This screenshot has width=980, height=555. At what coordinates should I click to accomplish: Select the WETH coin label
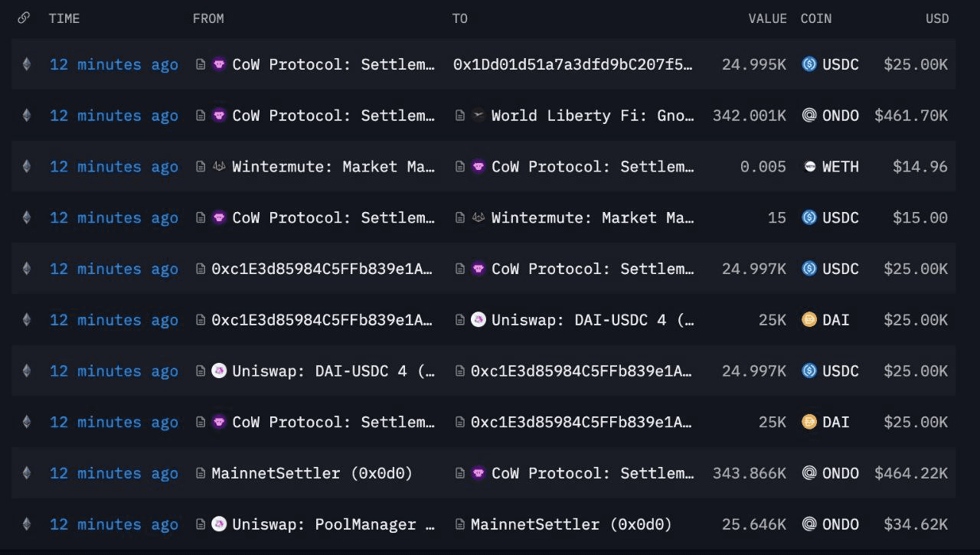[x=841, y=167]
